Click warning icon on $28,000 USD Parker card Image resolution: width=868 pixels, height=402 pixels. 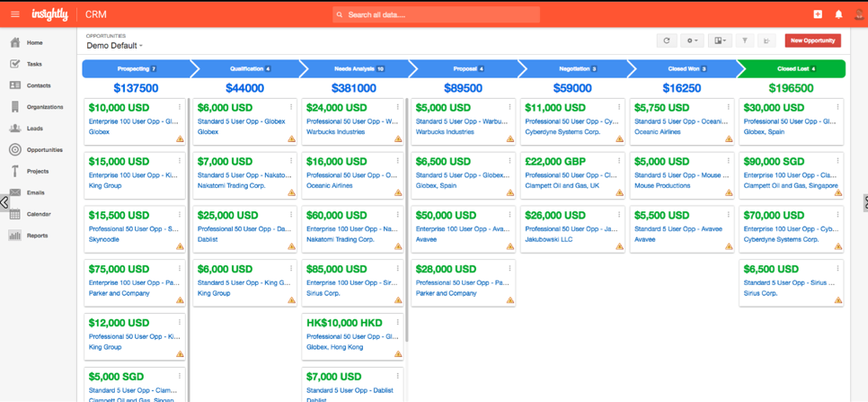click(x=509, y=300)
